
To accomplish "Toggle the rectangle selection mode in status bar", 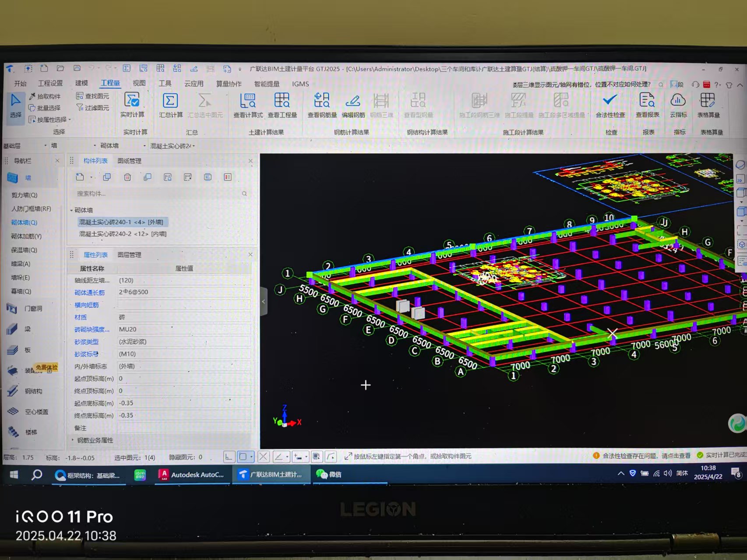I will 243,457.
